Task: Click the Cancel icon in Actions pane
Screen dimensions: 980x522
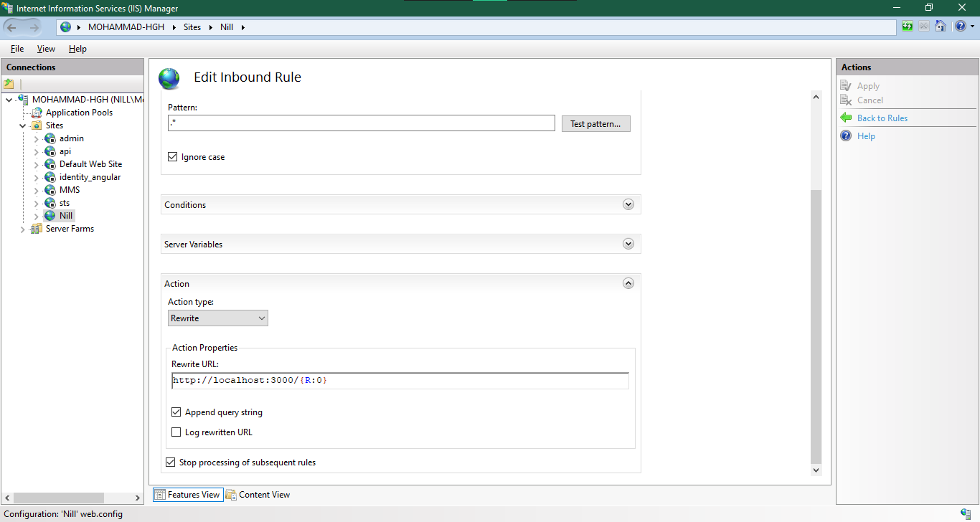Action: pos(847,100)
